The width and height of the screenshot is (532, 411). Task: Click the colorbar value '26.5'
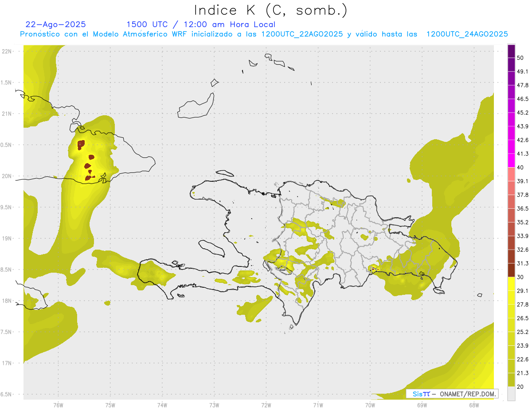point(523,318)
